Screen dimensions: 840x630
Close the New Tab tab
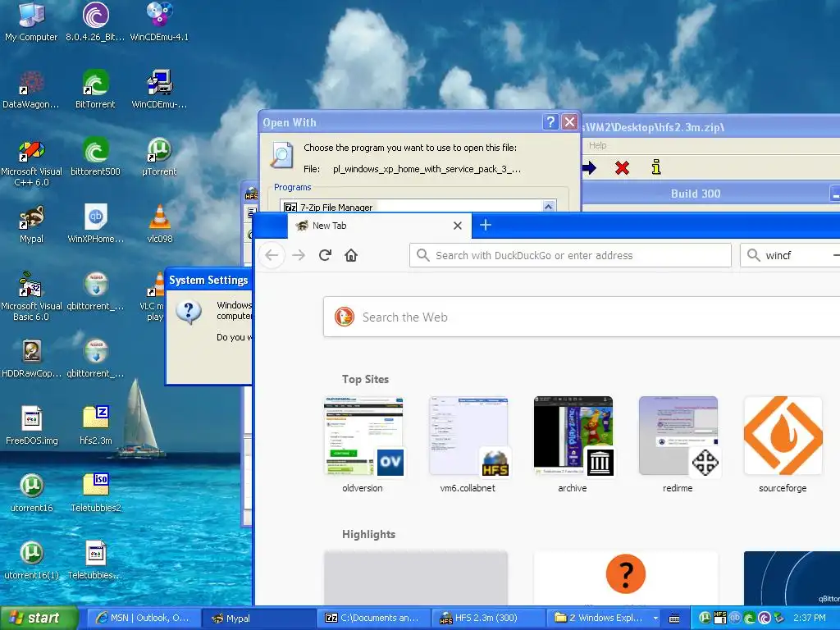coord(458,226)
